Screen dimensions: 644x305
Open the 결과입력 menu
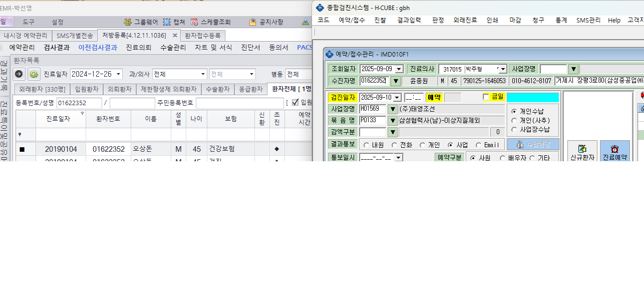[409, 21]
